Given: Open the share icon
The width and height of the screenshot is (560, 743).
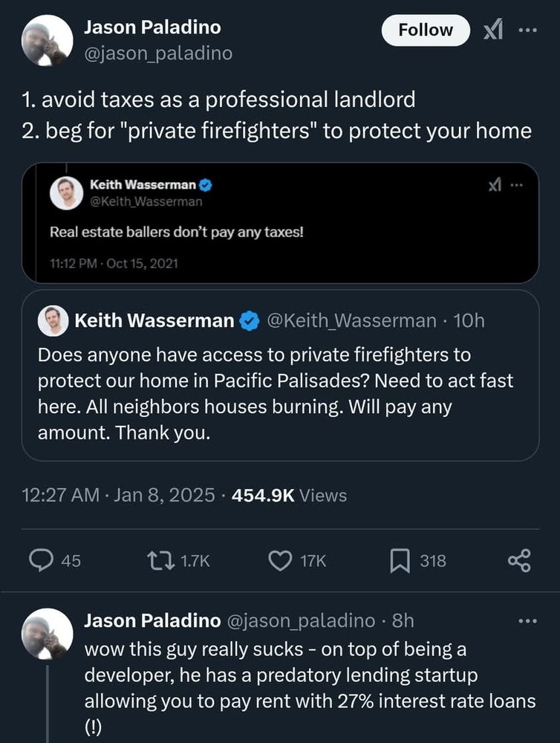Looking at the screenshot, I should point(519,561).
